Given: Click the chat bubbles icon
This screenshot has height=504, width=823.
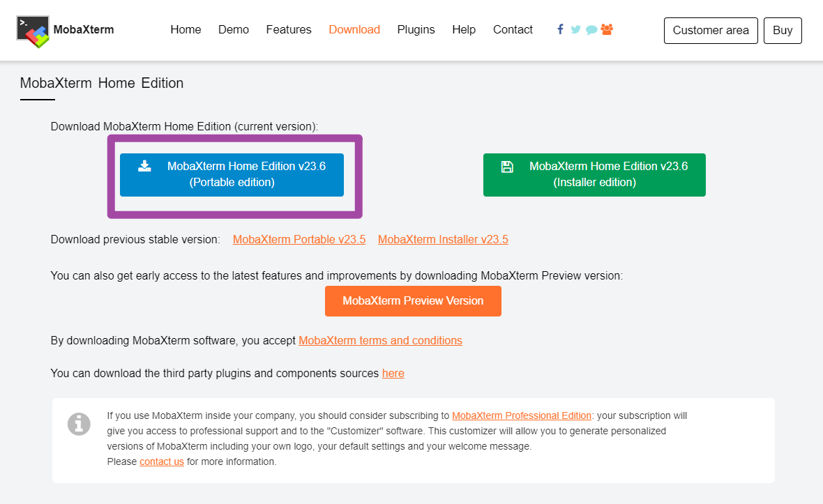Looking at the screenshot, I should [x=591, y=30].
